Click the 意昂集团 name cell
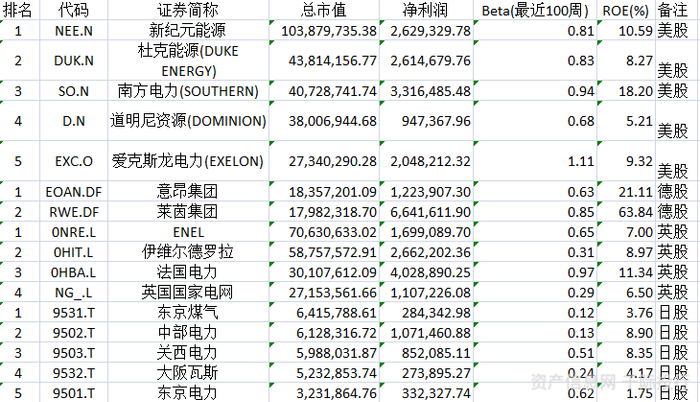This screenshot has width=700, height=402. 188,191
